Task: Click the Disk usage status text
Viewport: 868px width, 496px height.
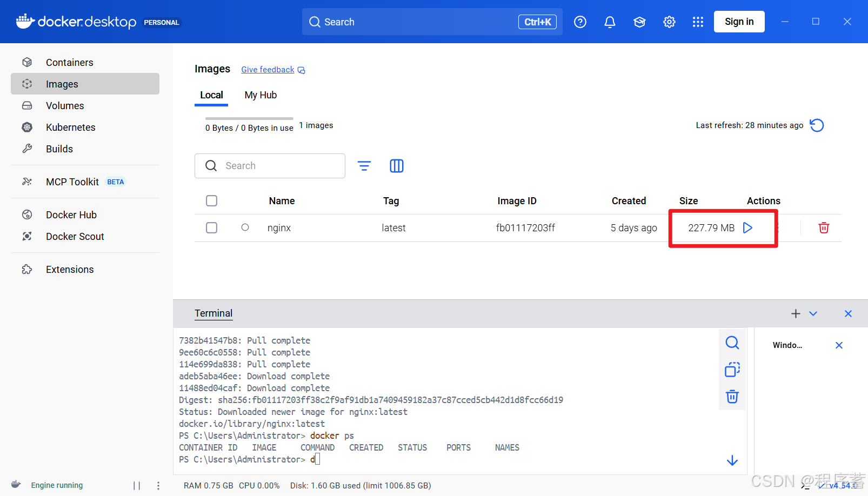Action: 360,486
